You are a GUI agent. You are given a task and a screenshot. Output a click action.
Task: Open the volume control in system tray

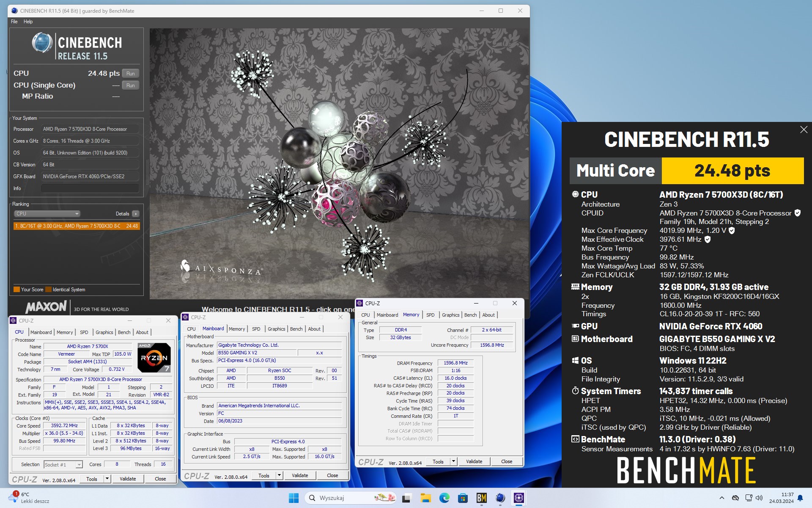[759, 498]
